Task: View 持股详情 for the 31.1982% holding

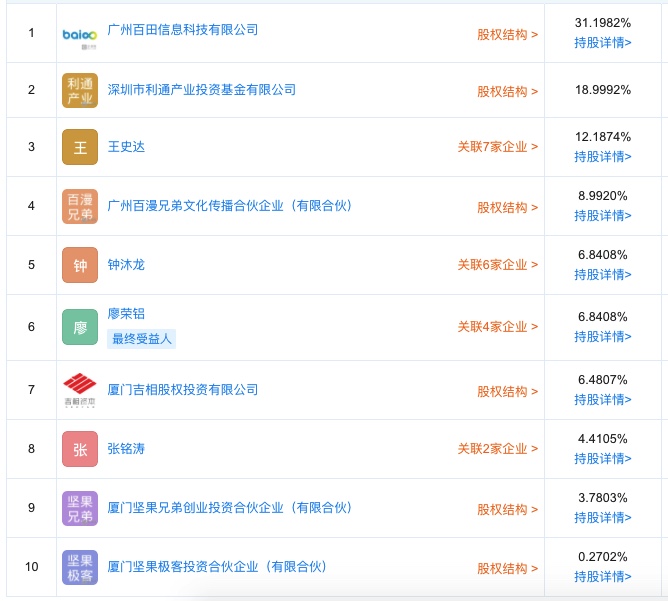Action: pos(602,43)
